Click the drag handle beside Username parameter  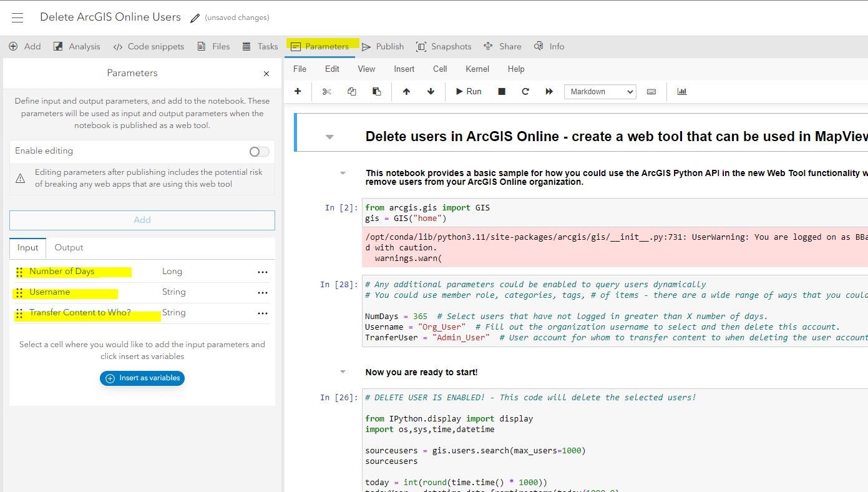click(19, 292)
